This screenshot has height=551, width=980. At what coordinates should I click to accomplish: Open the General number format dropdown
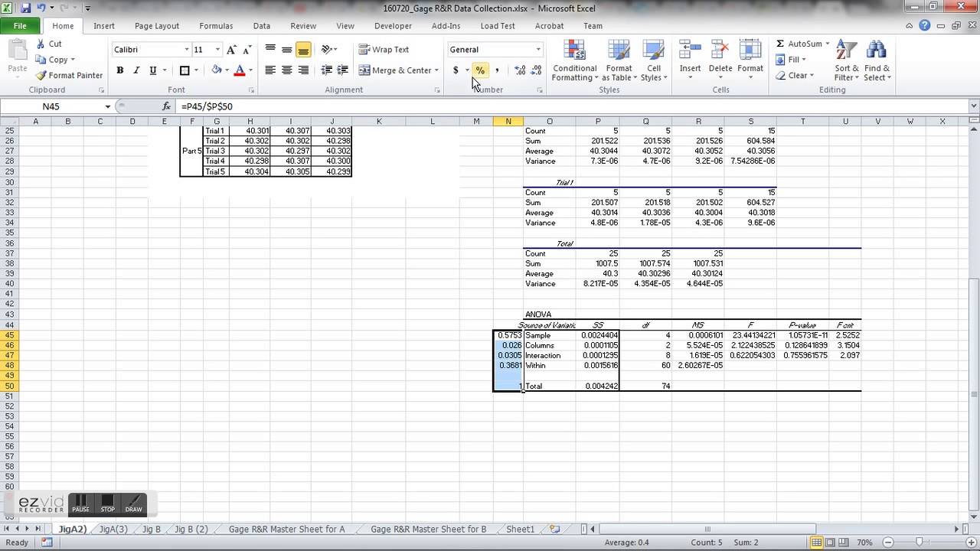(x=538, y=50)
